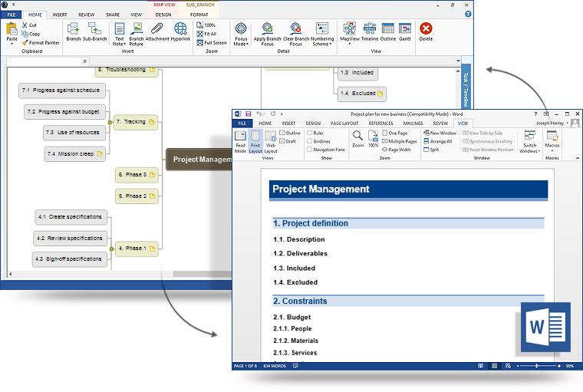Viewport: 583px width, 392px height.
Task: Insert a Branch Picture
Action: click(x=137, y=34)
